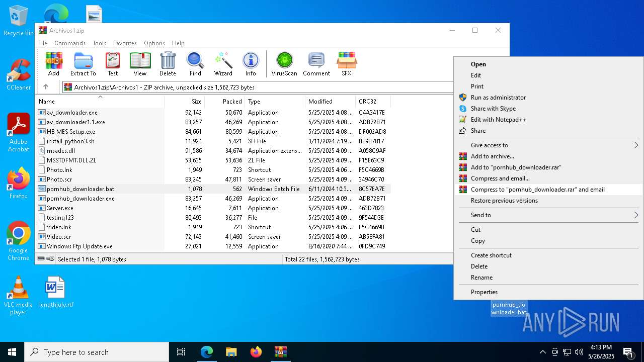Sort by the Name column header
The height and width of the screenshot is (362, 644).
[x=100, y=101]
